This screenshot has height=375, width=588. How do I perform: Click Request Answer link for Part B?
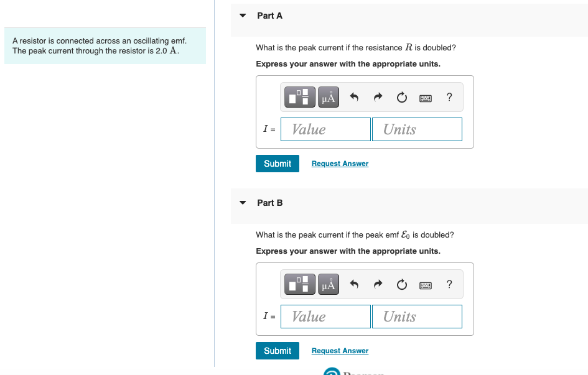340,351
